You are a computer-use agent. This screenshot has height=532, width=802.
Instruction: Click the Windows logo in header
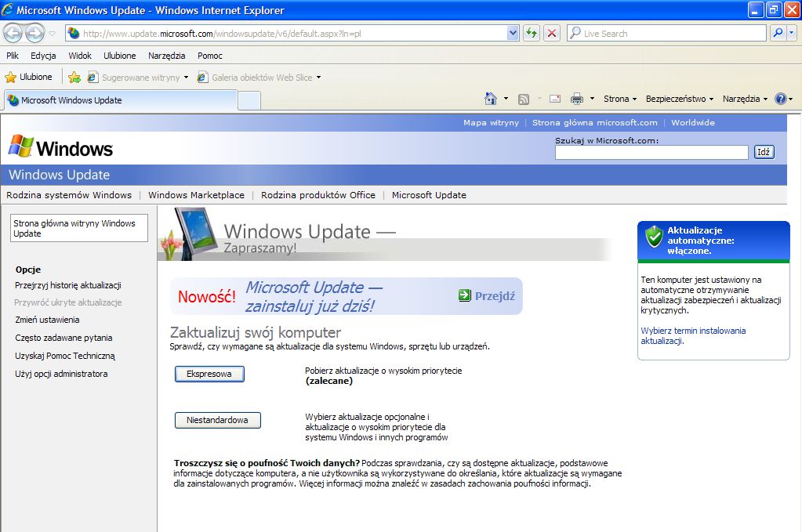tap(60, 147)
